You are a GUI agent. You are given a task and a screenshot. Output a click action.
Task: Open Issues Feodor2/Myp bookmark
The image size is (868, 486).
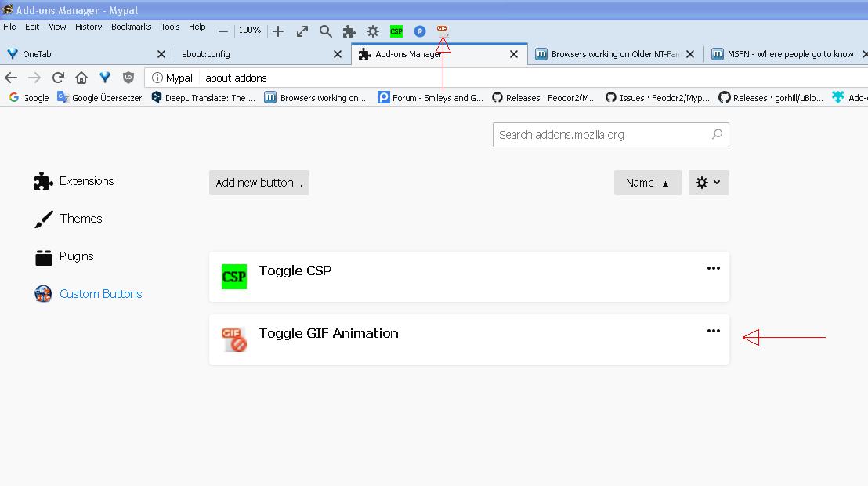click(657, 97)
